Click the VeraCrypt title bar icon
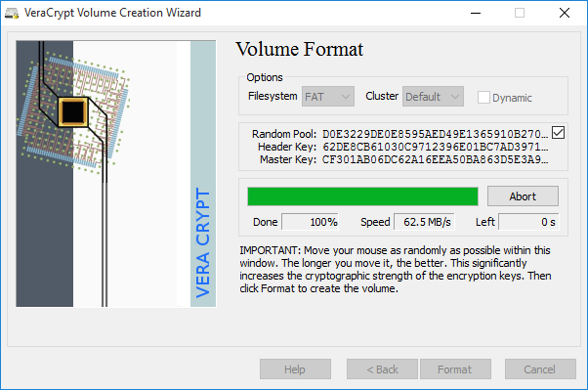 coord(12,13)
